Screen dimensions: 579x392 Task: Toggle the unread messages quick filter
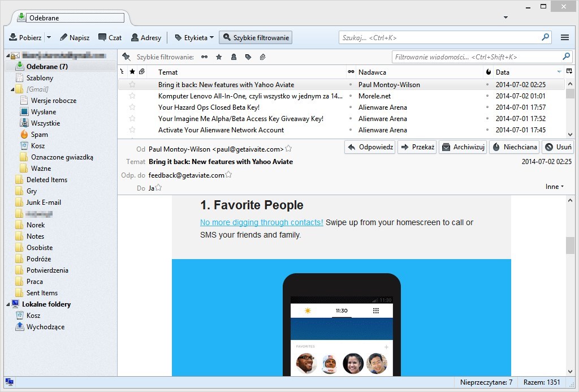coord(204,57)
